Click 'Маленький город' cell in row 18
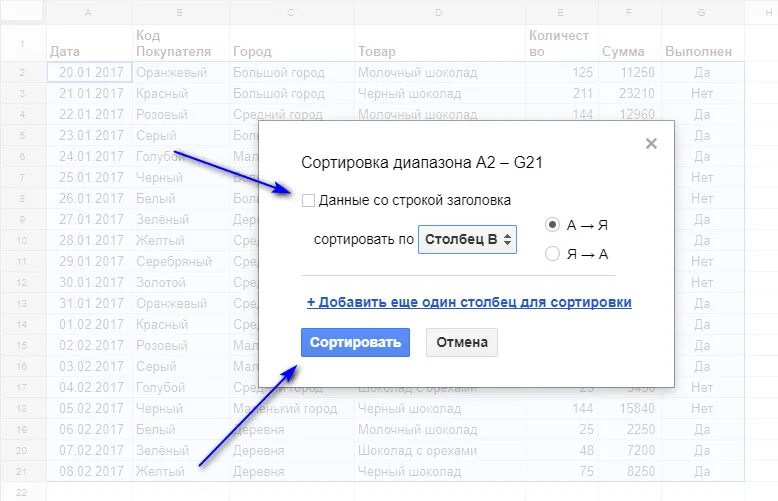This screenshot has height=501, width=778. pyautogui.click(x=292, y=408)
